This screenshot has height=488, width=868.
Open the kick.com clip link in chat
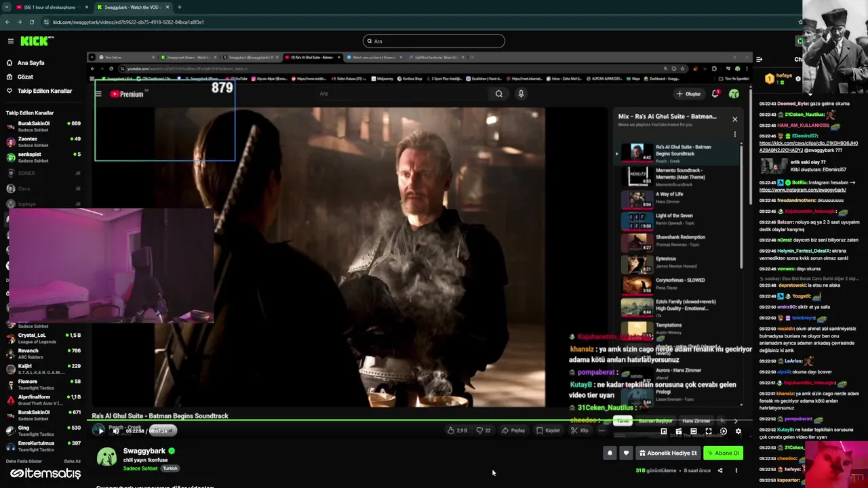[x=808, y=146]
